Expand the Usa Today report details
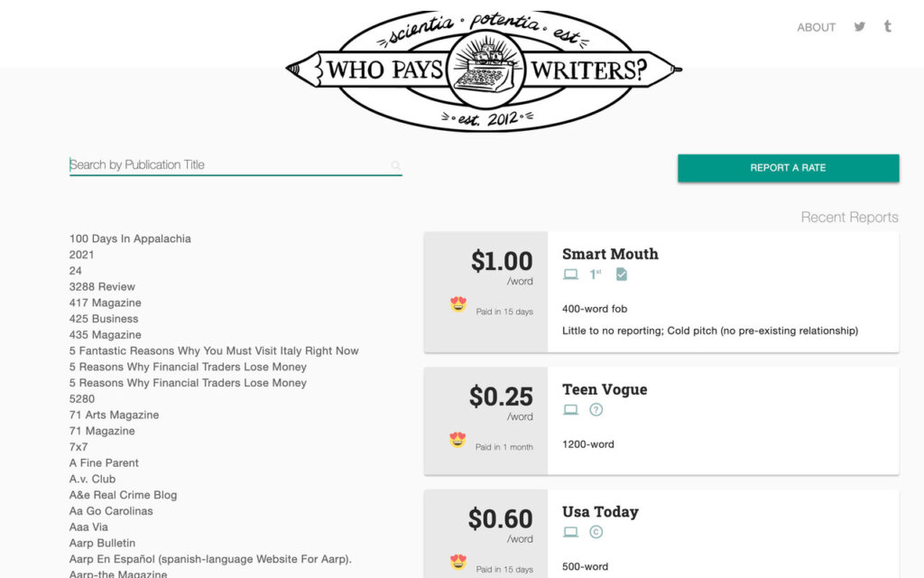The image size is (924, 578). pyautogui.click(x=600, y=511)
